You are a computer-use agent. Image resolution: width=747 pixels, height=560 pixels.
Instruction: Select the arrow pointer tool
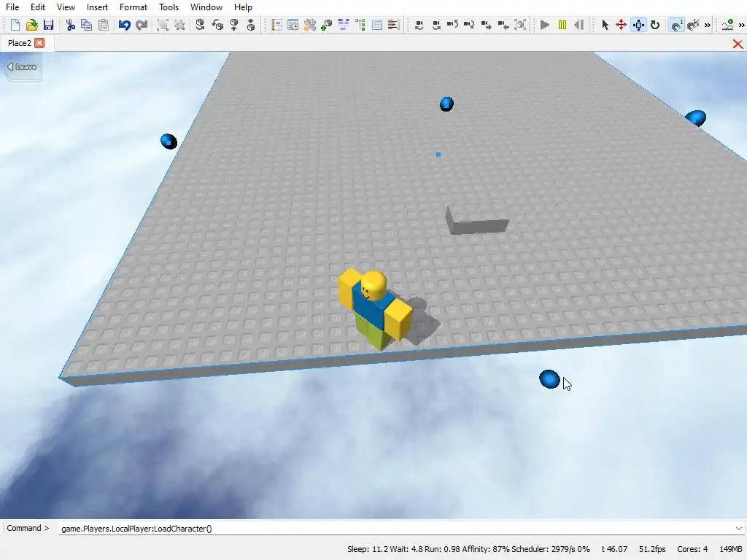pyautogui.click(x=605, y=25)
